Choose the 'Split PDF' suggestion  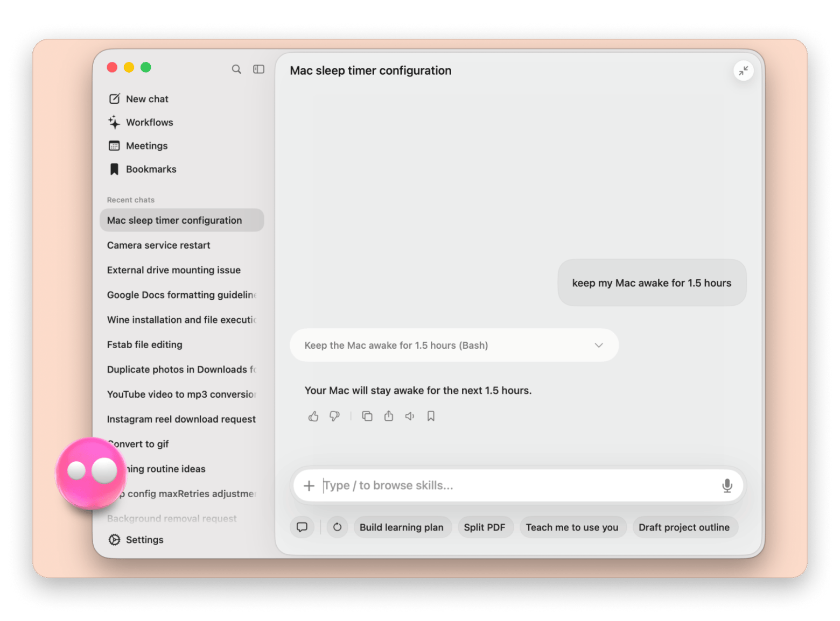click(x=485, y=527)
